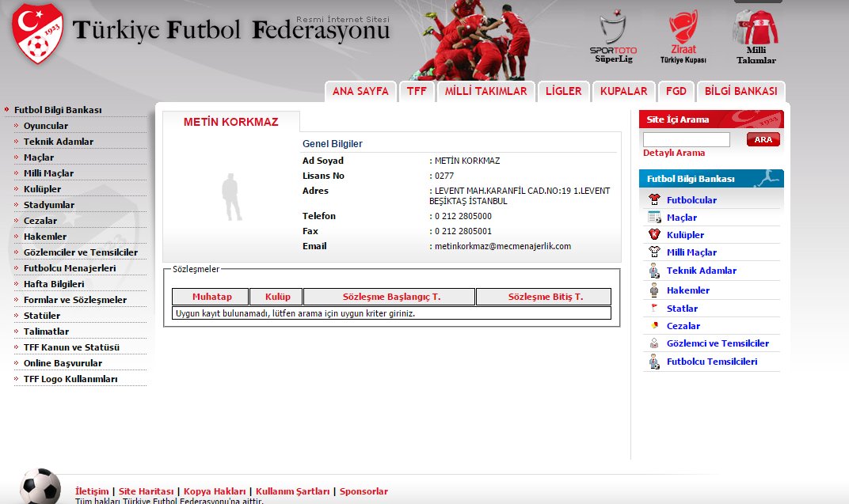The image size is (849, 504).
Task: Open the Futbolcu Temsilcileri link
Action: (712, 362)
